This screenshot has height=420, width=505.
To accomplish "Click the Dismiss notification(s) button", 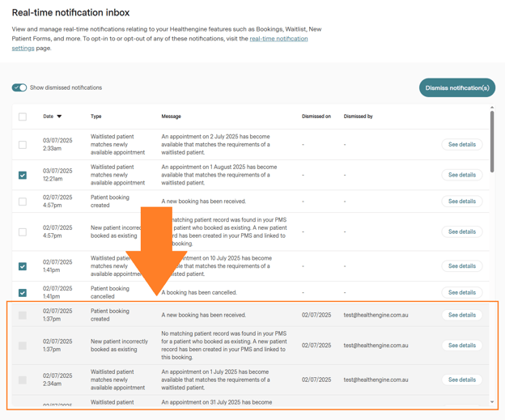I will [456, 87].
